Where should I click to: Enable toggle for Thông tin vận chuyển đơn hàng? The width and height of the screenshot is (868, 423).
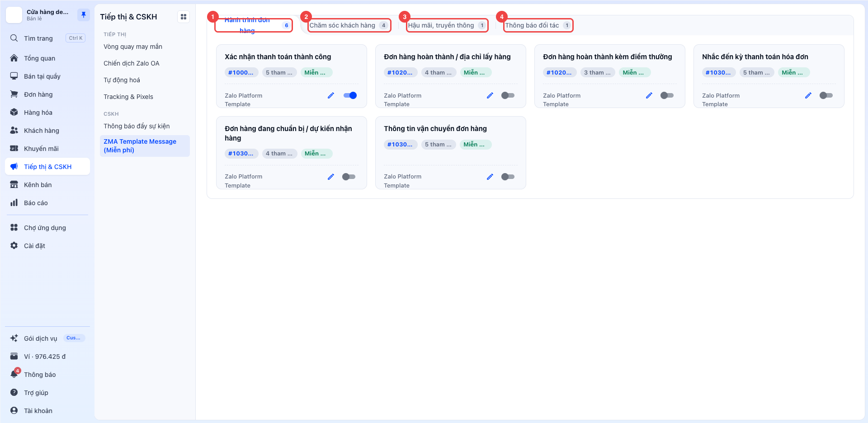[508, 177]
